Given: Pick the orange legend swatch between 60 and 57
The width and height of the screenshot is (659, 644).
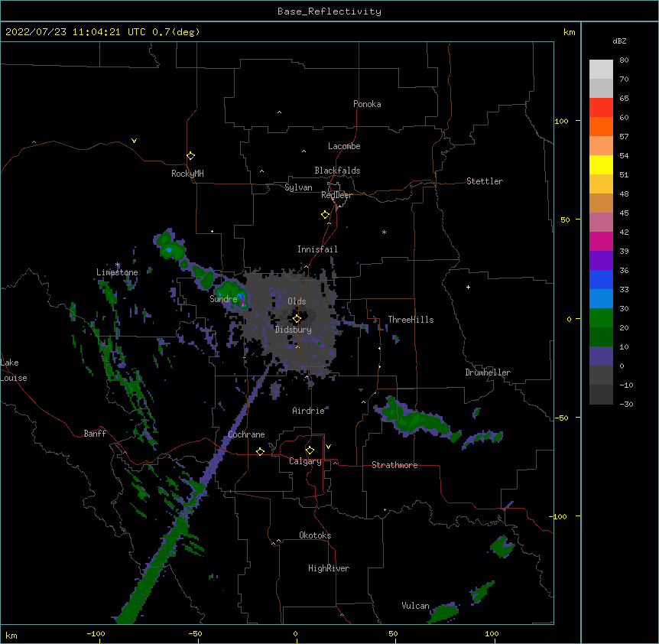Looking at the screenshot, I should click(601, 126).
